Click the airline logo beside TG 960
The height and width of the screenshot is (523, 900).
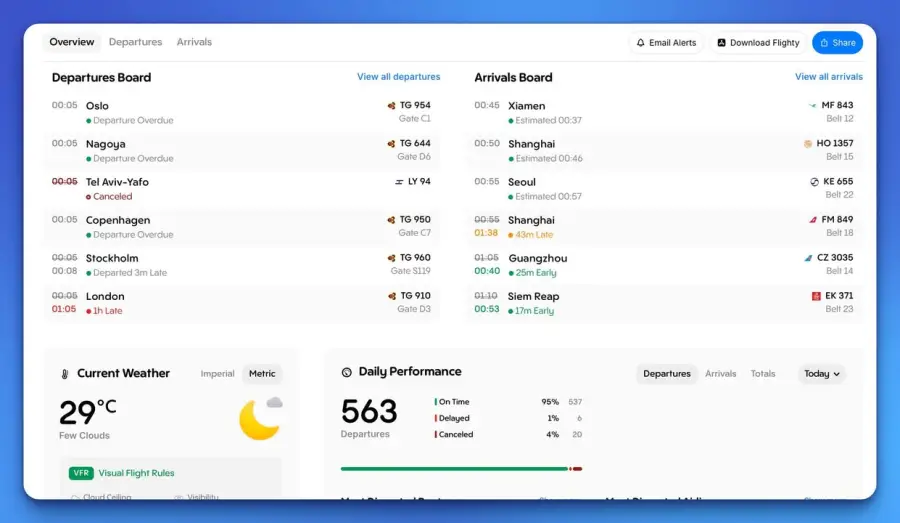pos(391,258)
